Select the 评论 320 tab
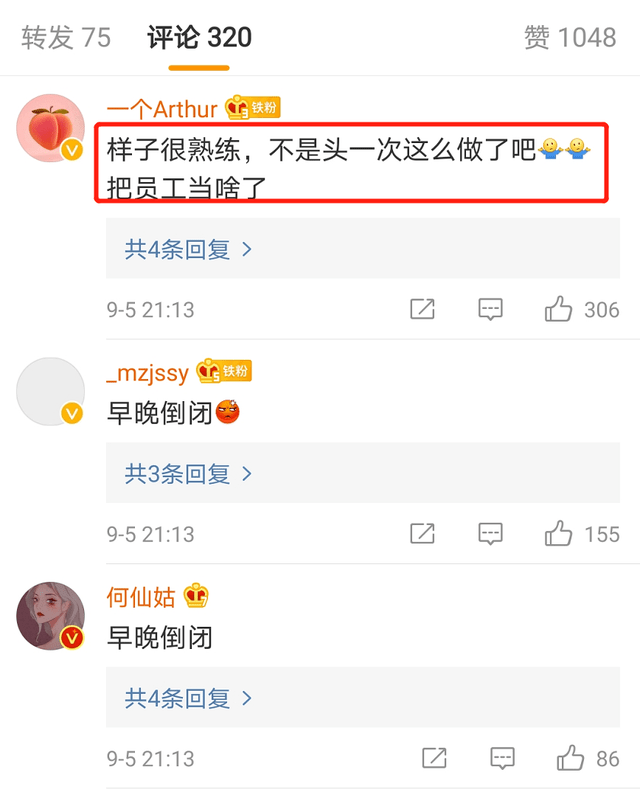 point(199,37)
